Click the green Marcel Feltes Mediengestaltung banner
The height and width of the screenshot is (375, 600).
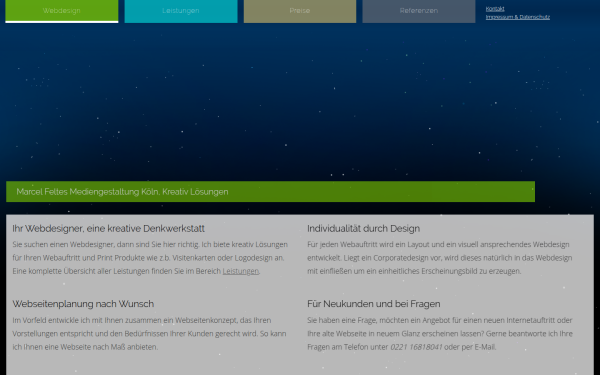pyautogui.click(x=270, y=192)
